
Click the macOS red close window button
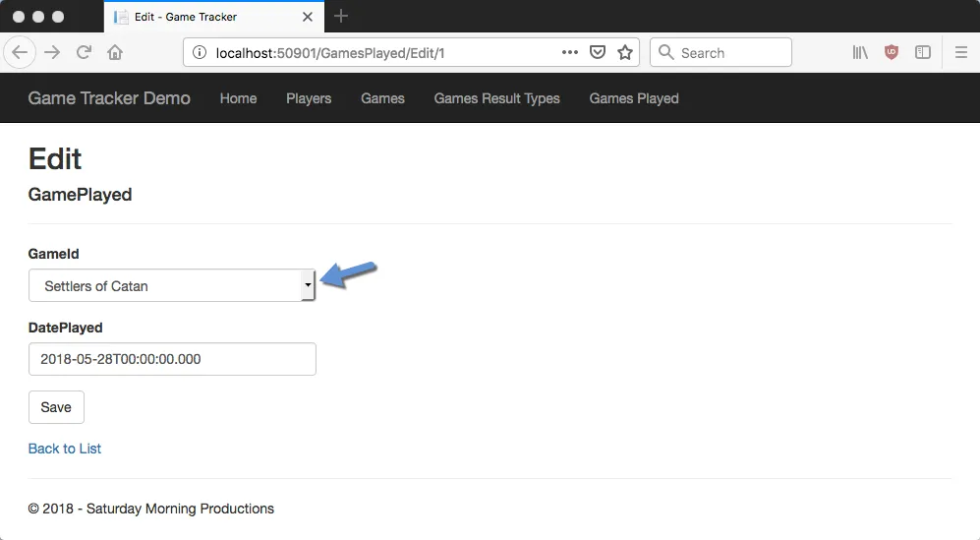point(19,17)
